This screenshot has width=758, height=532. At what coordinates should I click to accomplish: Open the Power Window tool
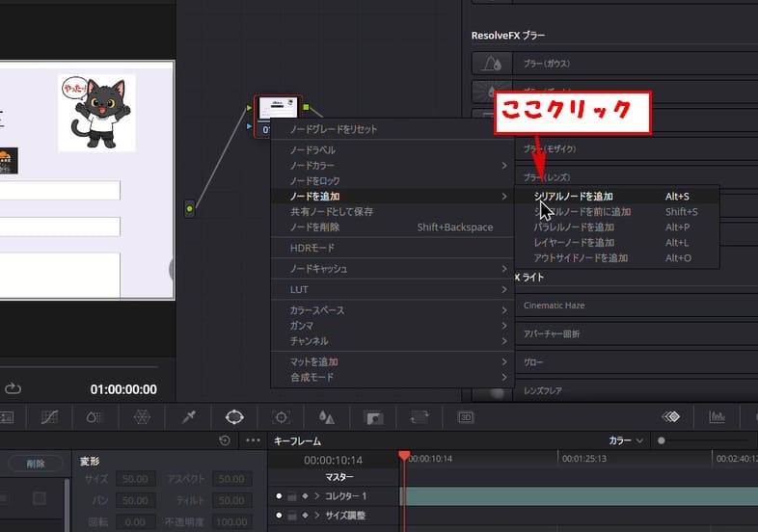pos(234,417)
